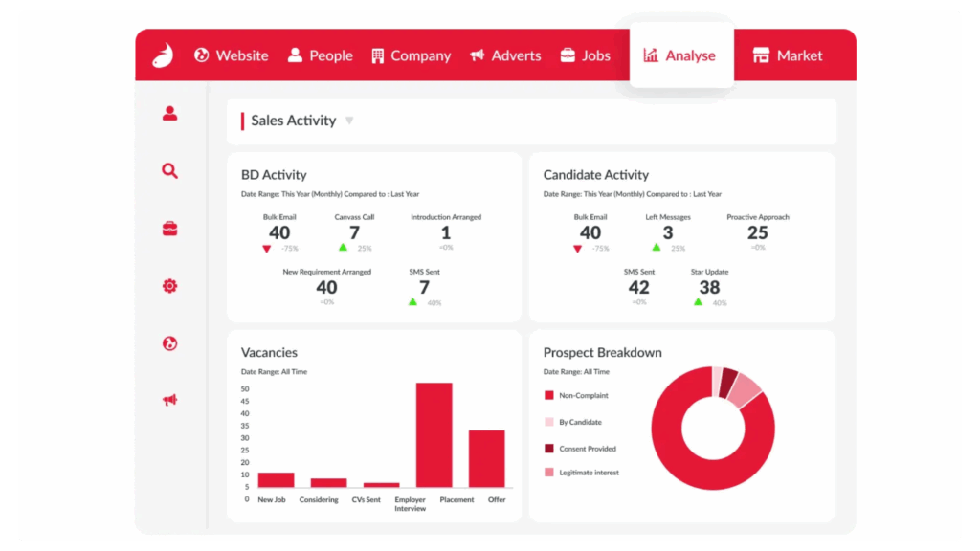
Task: Click the Star Update value 38
Action: pyautogui.click(x=709, y=287)
